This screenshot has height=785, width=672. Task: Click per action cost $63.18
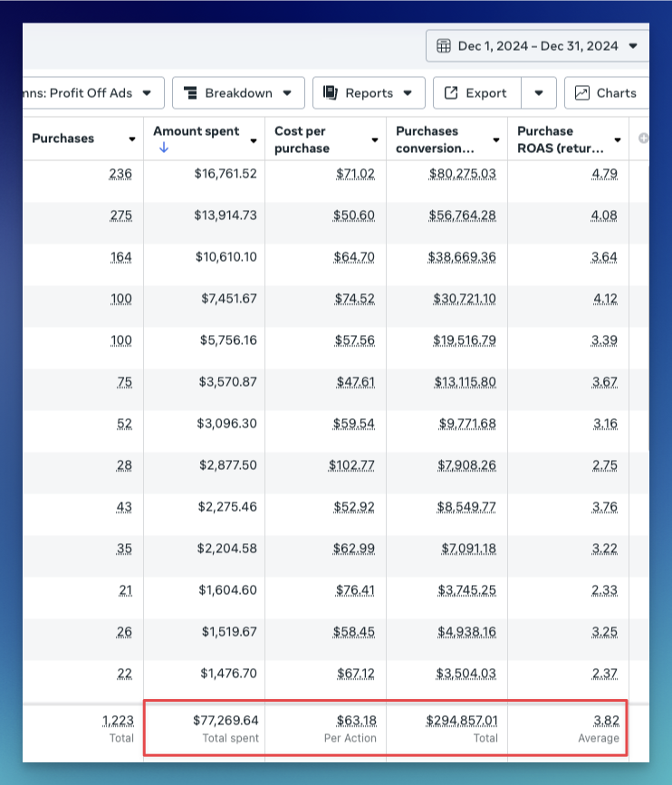click(357, 721)
